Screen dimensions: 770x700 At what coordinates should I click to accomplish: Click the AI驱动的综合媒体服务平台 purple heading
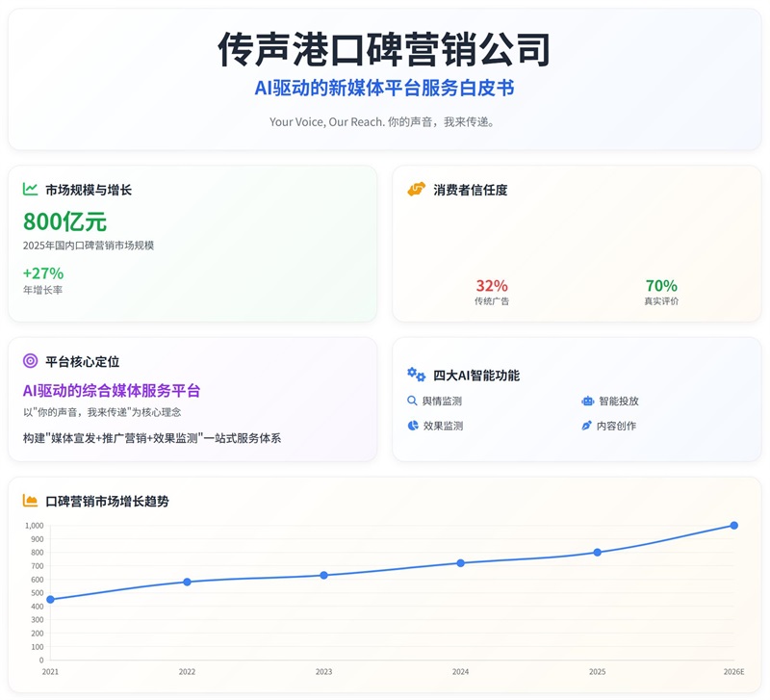112,391
